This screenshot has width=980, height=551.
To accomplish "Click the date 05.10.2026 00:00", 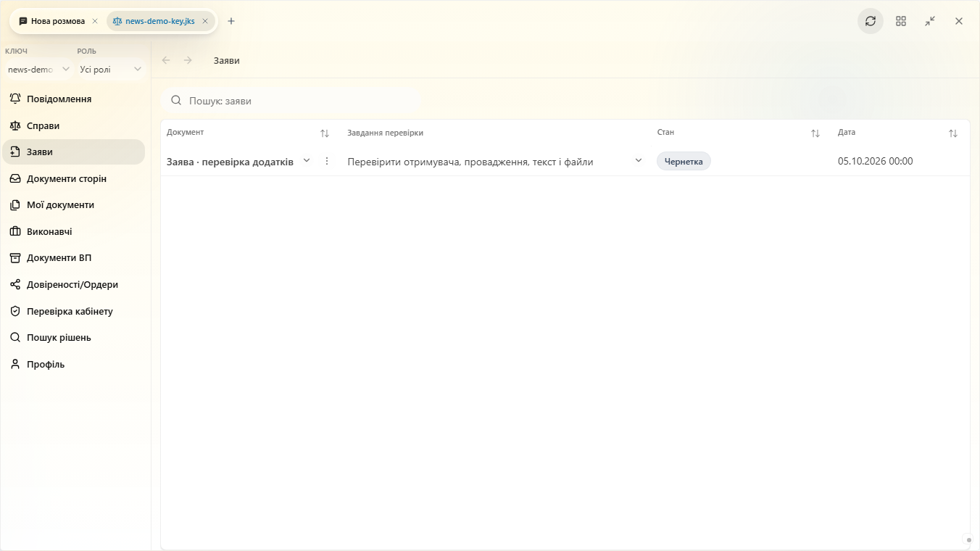I will point(876,161).
